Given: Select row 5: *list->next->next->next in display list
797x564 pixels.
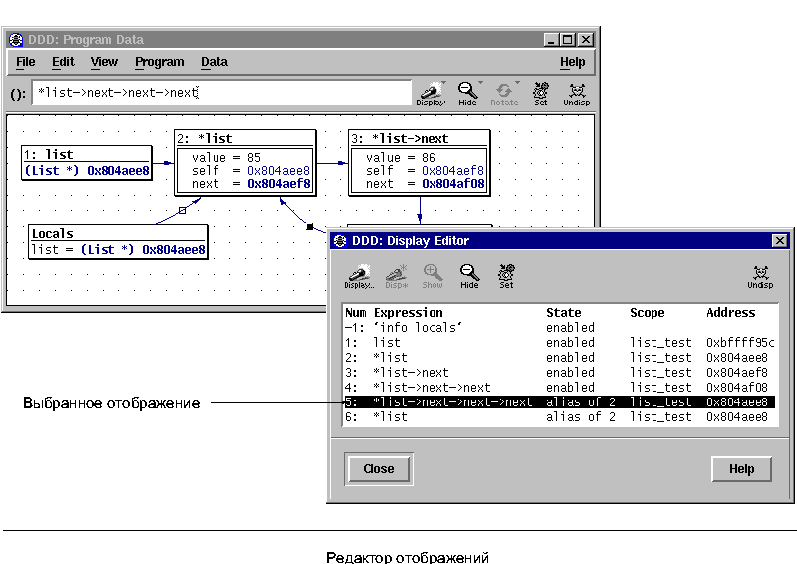Looking at the screenshot, I should coord(559,402).
